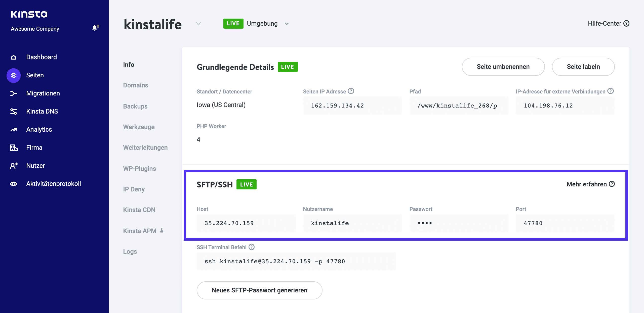Open the WP-Plugins section
The width and height of the screenshot is (644, 313).
(139, 169)
